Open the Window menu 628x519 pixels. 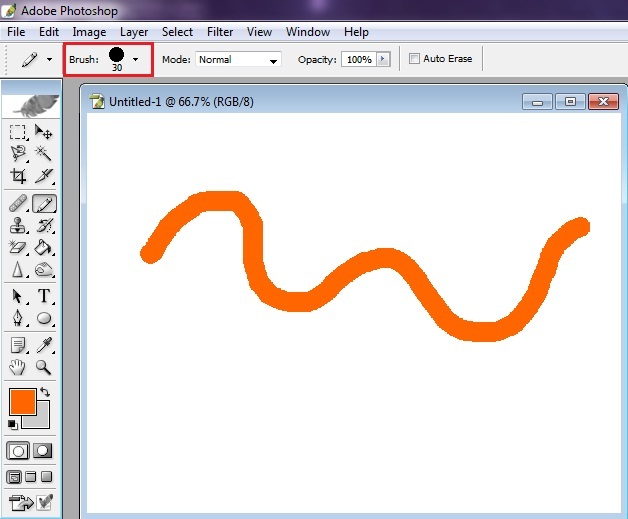coord(308,32)
